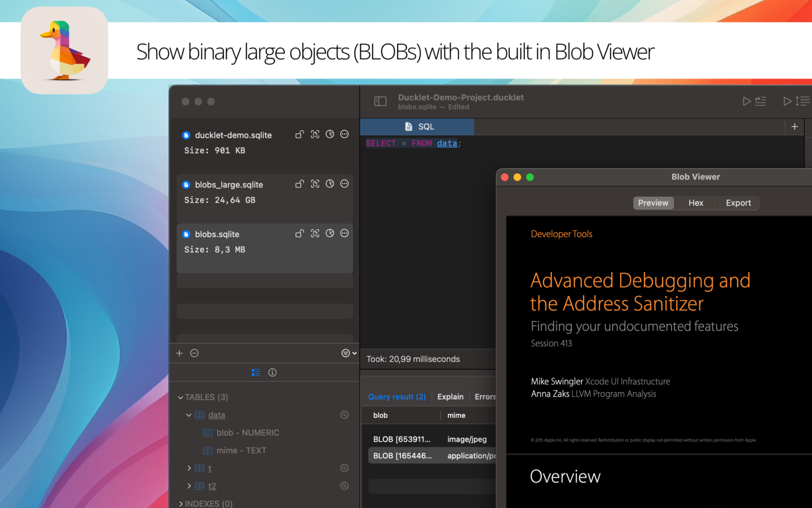The image size is (812, 508).
Task: Open the filter dropdown in the database list footer
Action: coord(348,353)
